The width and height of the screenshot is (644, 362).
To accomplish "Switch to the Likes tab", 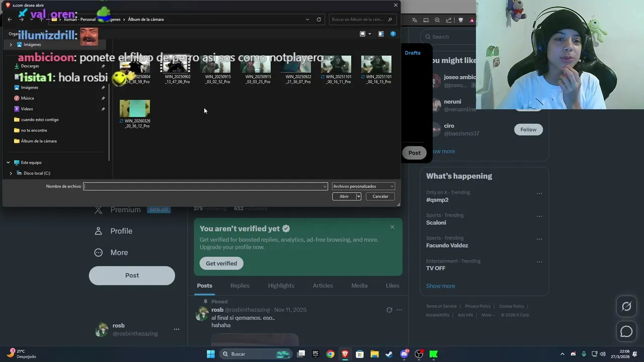I will pyautogui.click(x=392, y=286).
